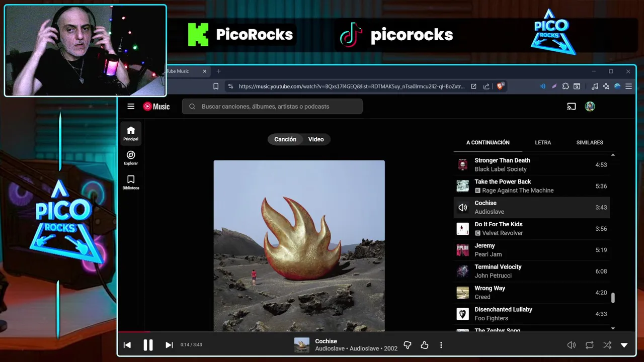Viewport: 644px width, 362px height.
Task: Toggle repeat mode
Action: [590, 345]
